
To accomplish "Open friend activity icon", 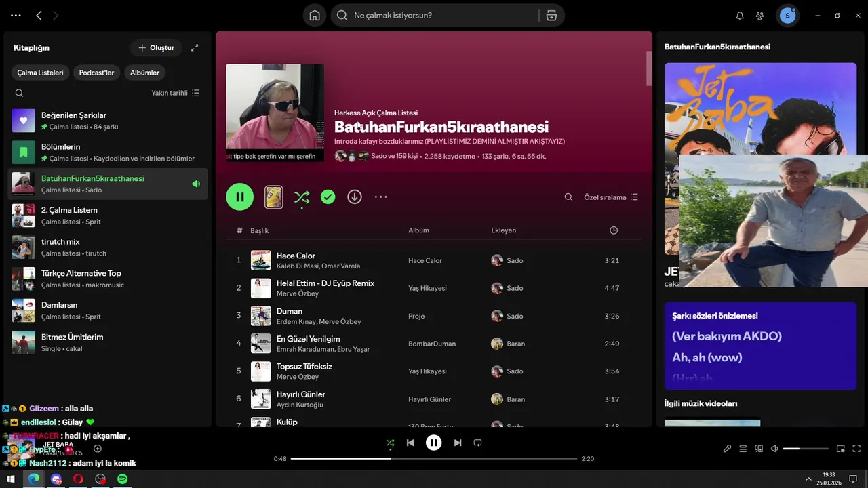I will (x=760, y=16).
